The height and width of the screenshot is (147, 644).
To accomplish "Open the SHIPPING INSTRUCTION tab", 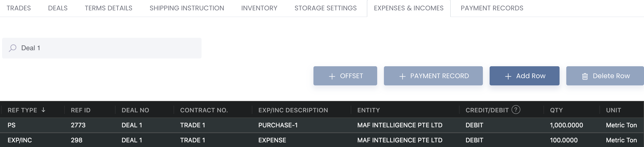I will 187,8.
